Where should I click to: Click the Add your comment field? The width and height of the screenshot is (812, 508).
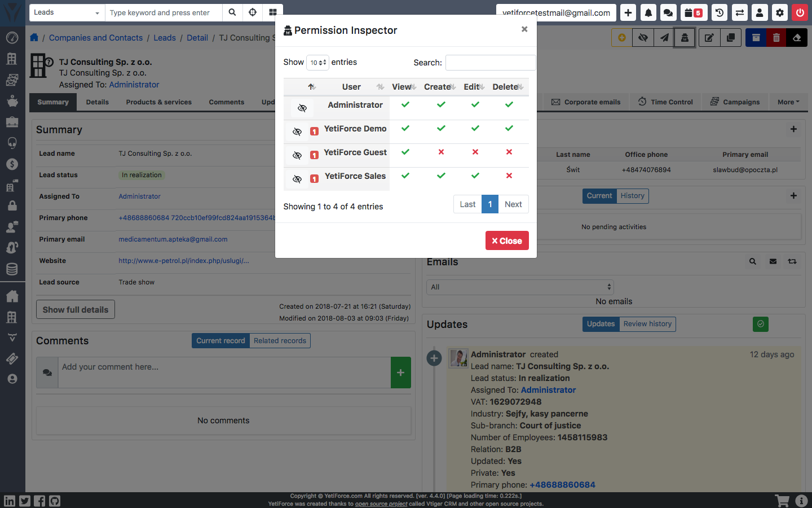tap(224, 373)
